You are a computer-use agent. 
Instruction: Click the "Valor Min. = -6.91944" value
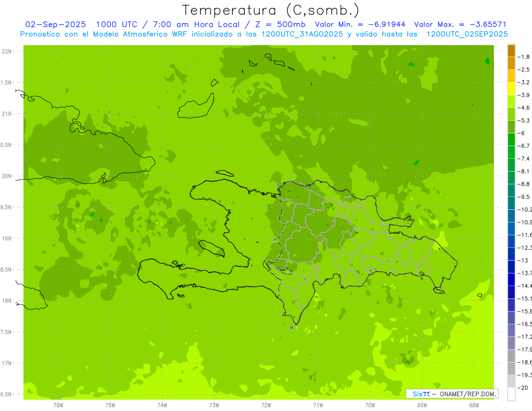[x=360, y=24]
